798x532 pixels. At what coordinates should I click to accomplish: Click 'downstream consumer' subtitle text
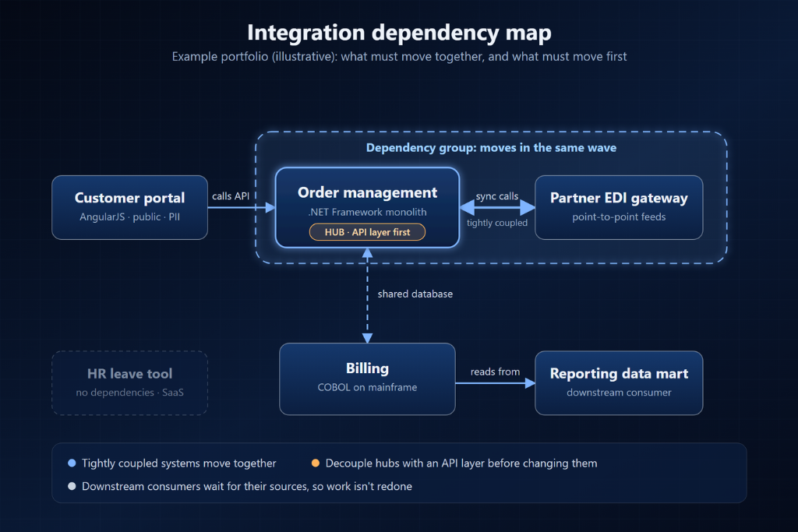(619, 392)
